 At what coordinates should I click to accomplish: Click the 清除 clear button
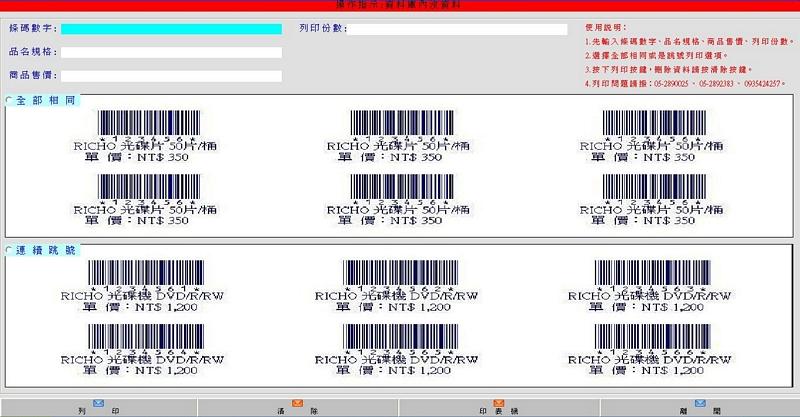297,408
